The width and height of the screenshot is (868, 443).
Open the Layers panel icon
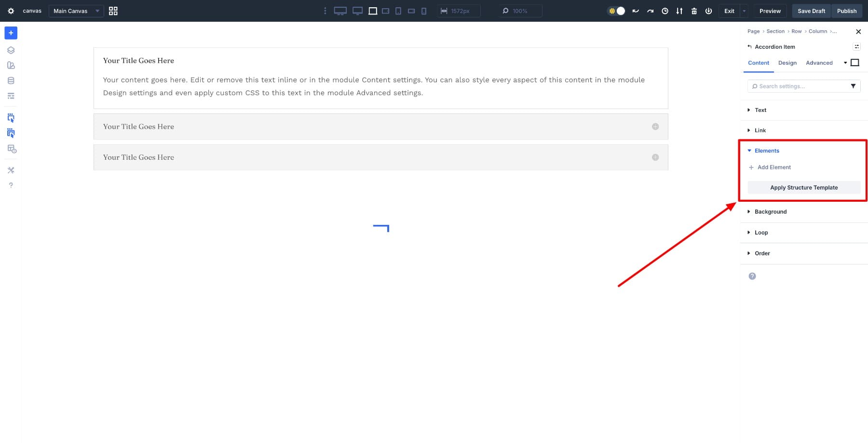[x=11, y=50]
